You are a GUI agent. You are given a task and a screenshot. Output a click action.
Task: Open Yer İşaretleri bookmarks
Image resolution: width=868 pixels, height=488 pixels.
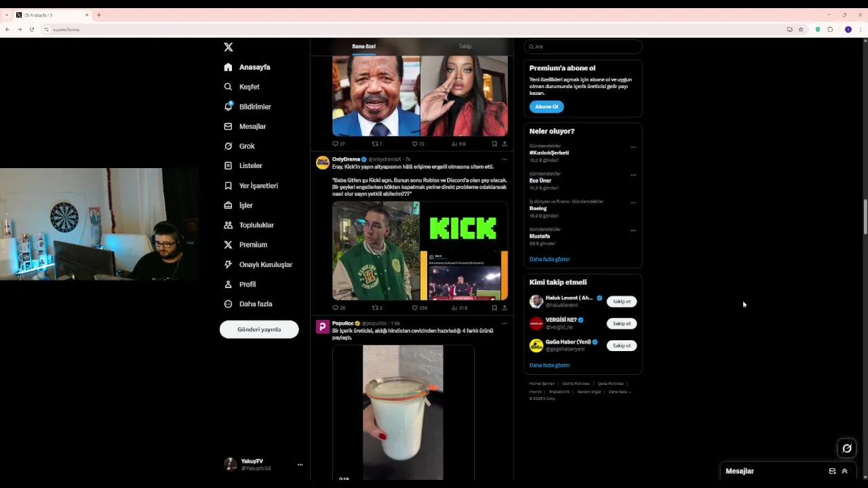[x=251, y=186]
